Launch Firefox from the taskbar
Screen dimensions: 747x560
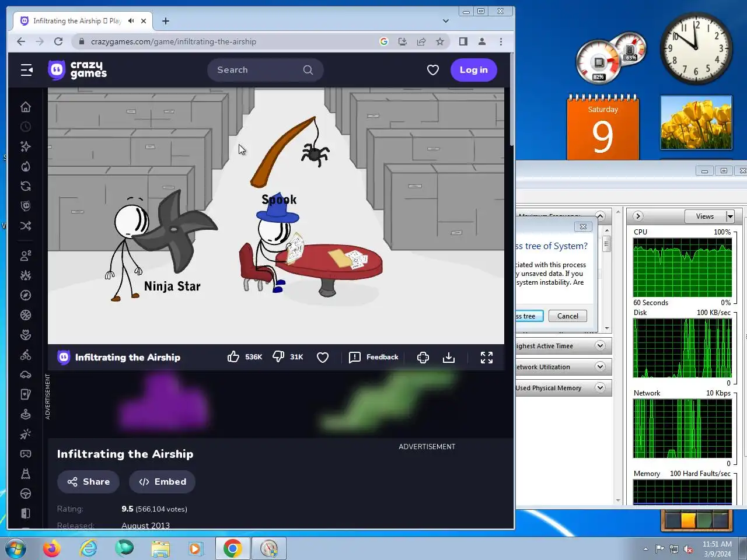pyautogui.click(x=52, y=549)
